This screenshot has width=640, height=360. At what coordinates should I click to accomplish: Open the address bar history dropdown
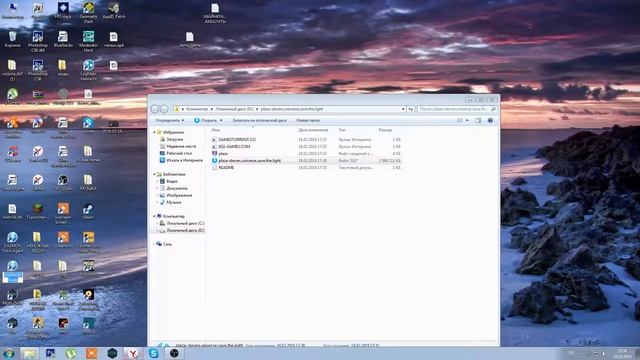[x=403, y=109]
